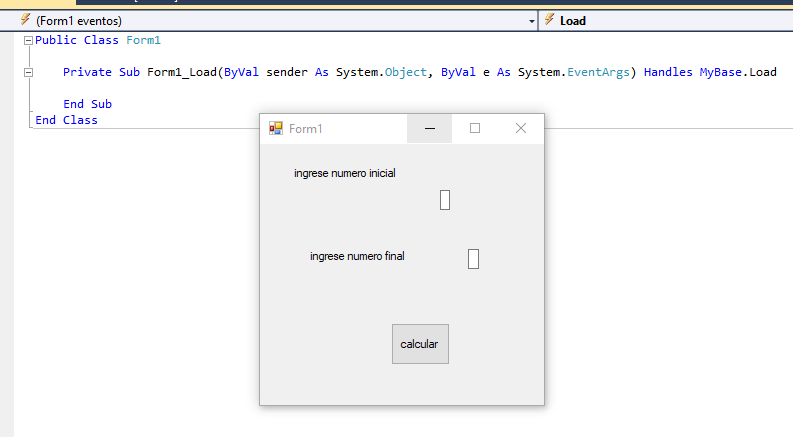The image size is (793, 437).
Task: Focus the numero final text box
Action: (473, 259)
